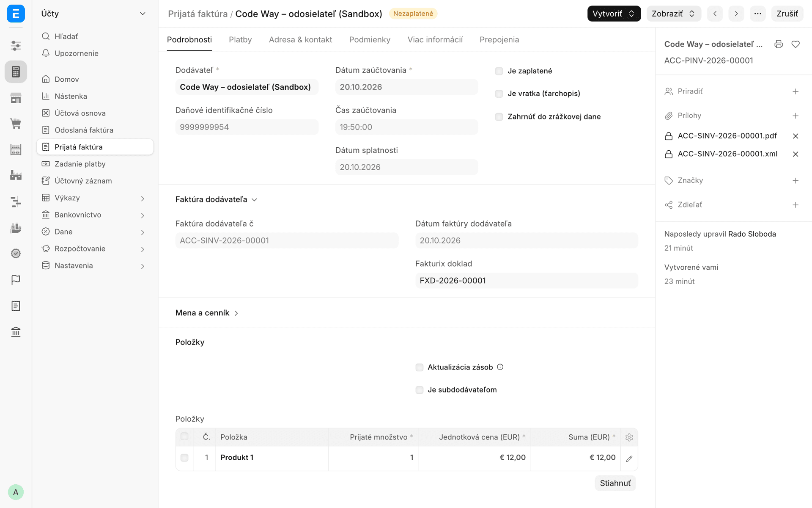Go to the next document arrow

(736, 14)
